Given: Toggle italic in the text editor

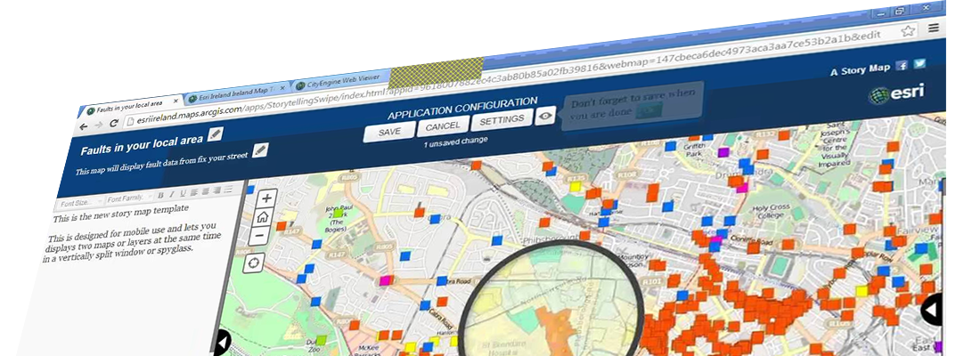Looking at the screenshot, I should click(171, 194).
